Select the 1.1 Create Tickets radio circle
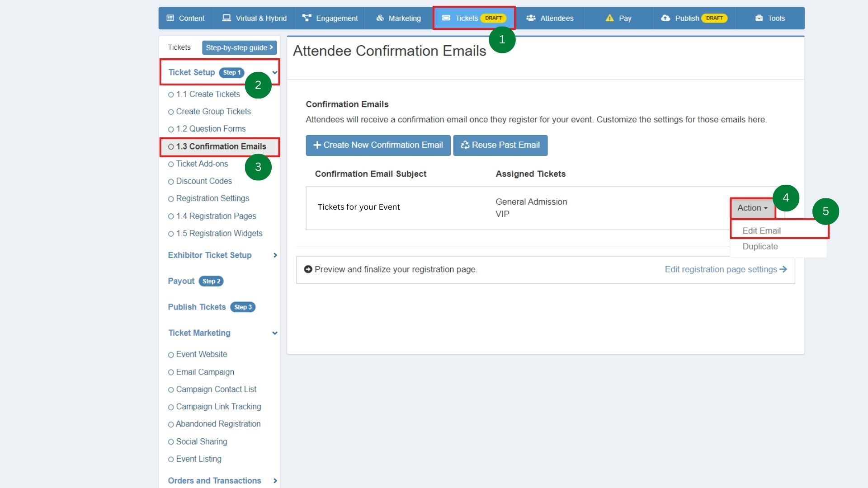Screen dimensions: 868x488 click(x=171, y=94)
